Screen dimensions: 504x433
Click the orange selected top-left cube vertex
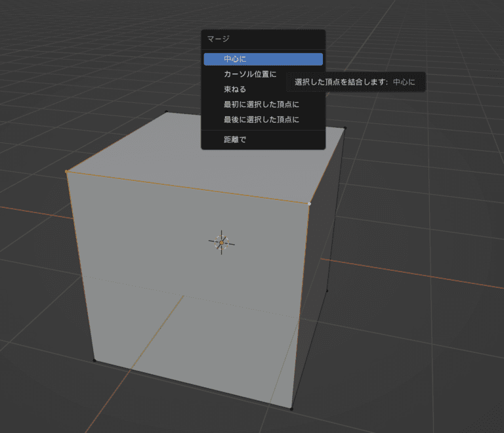click(x=66, y=171)
